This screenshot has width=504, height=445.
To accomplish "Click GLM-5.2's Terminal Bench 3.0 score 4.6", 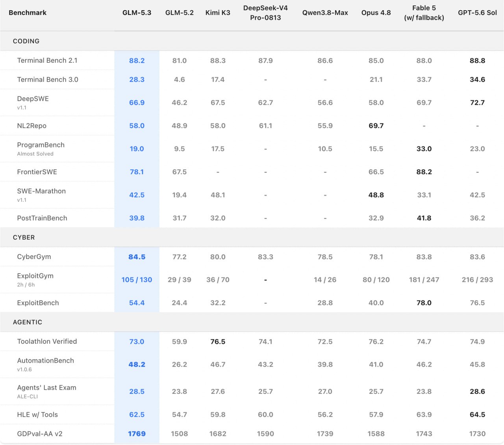I will tap(180, 80).
